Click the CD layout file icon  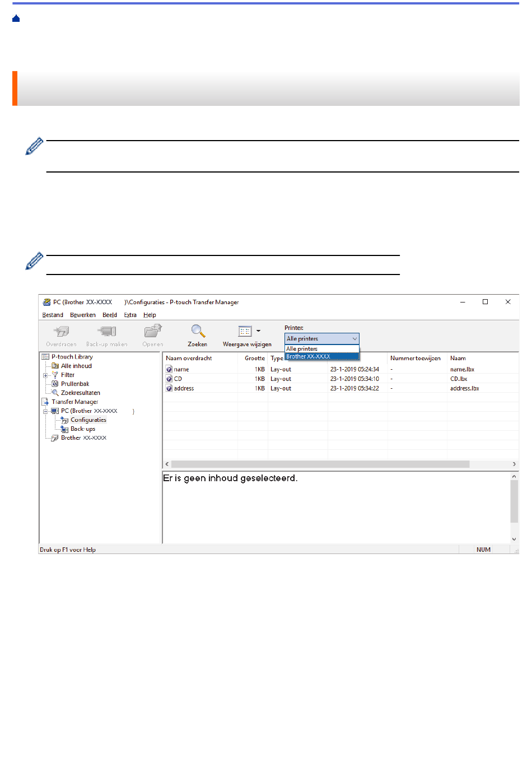[x=169, y=379]
